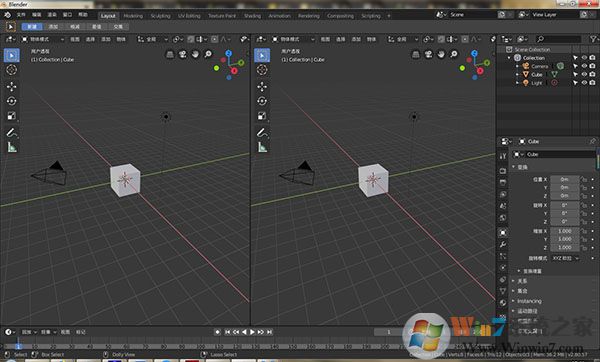Select the Scale tool in left viewport
This screenshot has height=362, width=600.
tap(11, 116)
